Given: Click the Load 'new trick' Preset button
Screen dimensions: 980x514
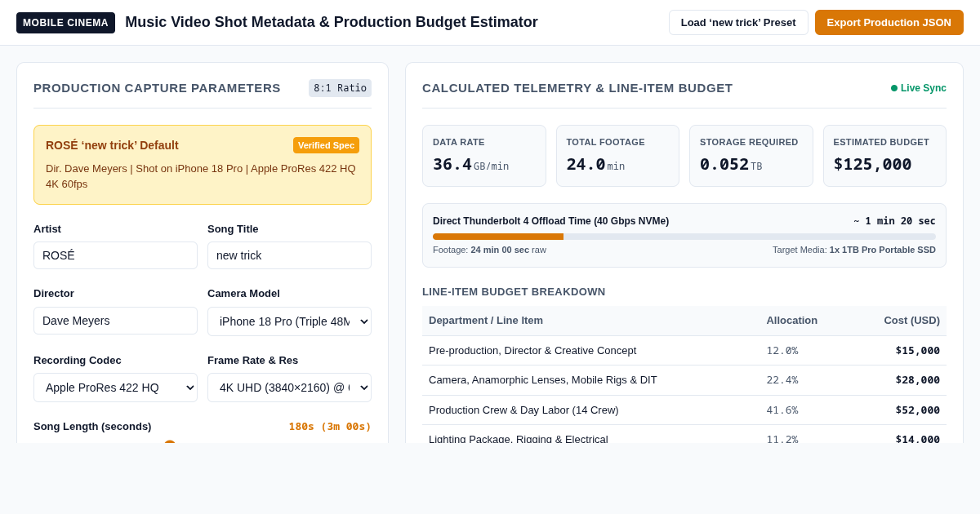Looking at the screenshot, I should (x=738, y=22).
